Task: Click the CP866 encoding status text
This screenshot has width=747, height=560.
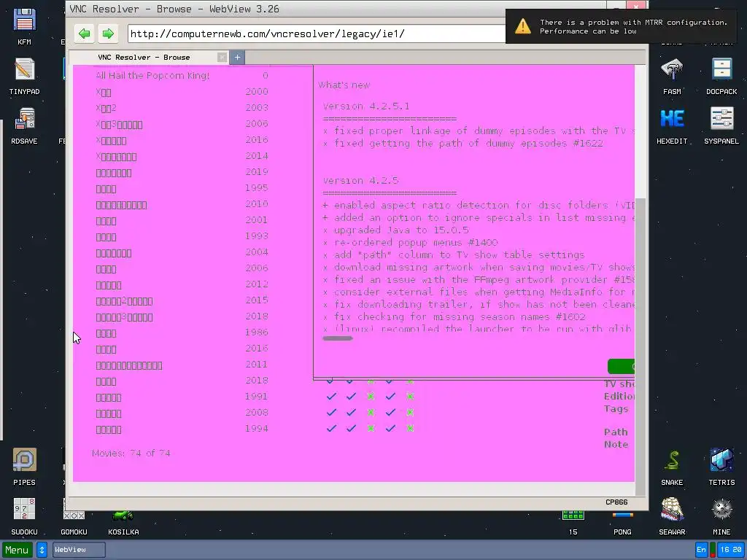Action: 616,502
